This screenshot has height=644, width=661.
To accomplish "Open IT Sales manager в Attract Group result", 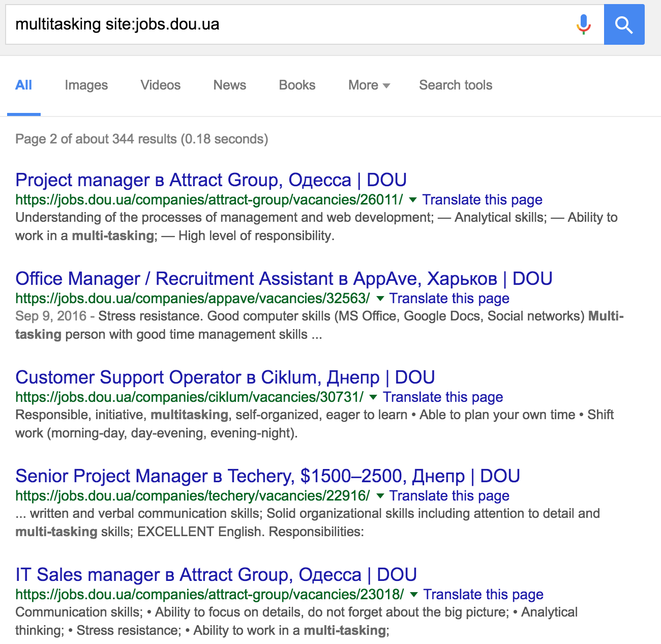I will (x=216, y=575).
